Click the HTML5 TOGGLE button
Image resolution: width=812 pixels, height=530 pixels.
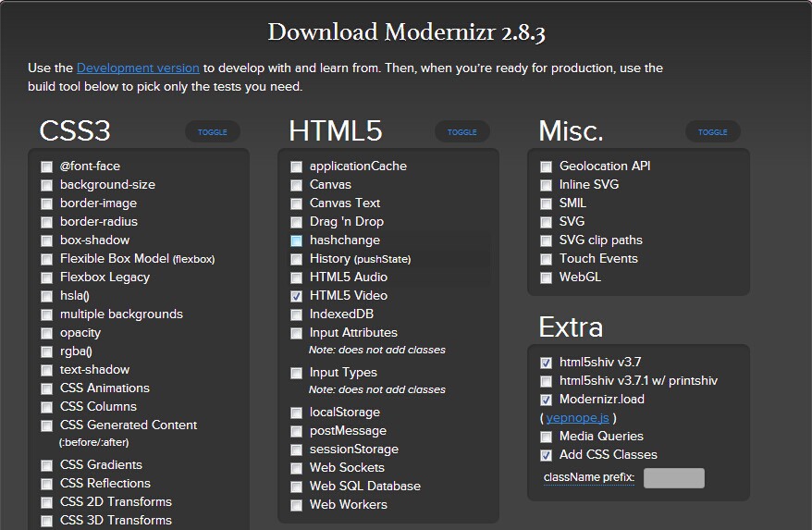point(461,132)
